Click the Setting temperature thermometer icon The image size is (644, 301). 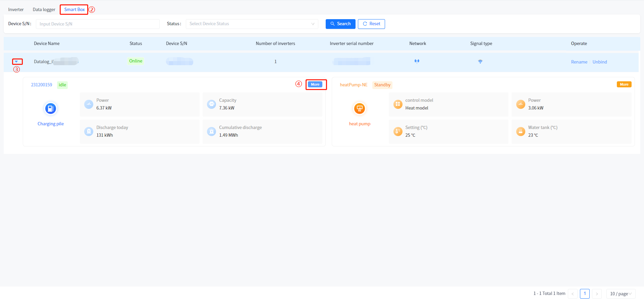point(398,131)
